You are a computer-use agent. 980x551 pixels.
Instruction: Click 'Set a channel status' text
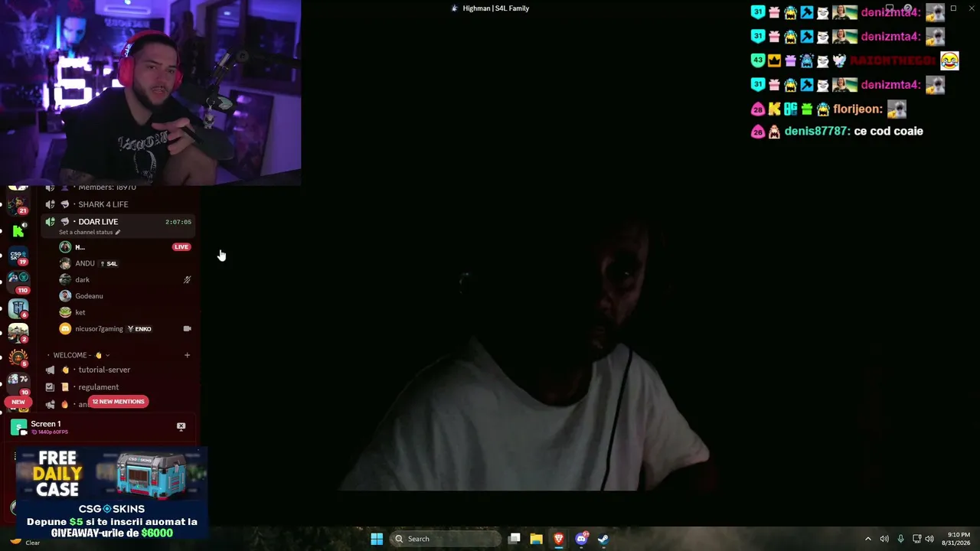tap(86, 232)
